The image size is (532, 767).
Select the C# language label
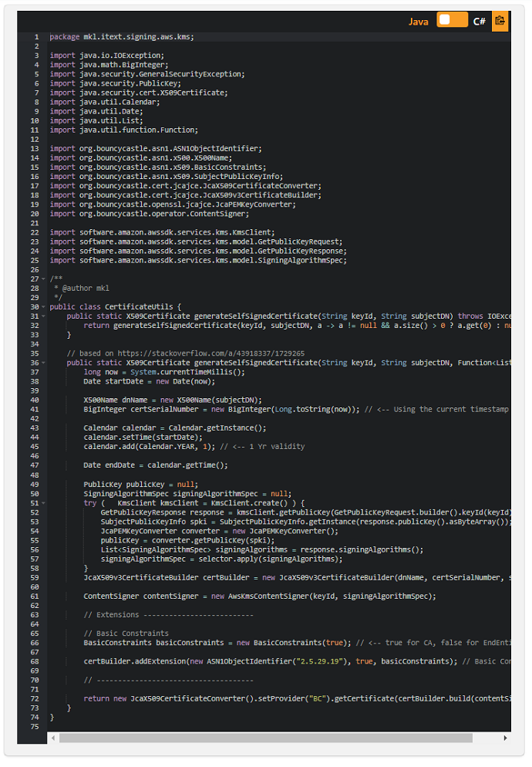tap(480, 22)
